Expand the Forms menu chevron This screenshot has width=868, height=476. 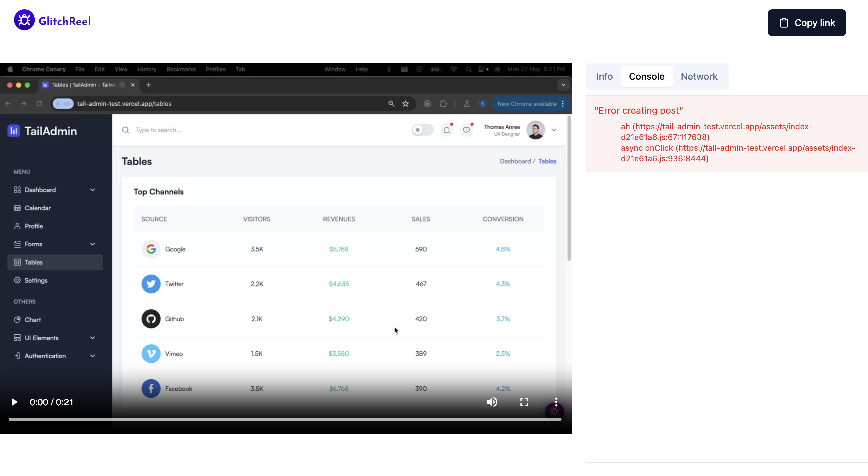[92, 244]
